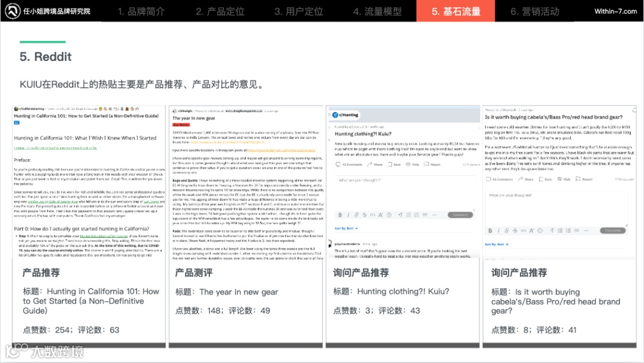The width and height of the screenshot is (644, 363).
Task: Hide the cabela's/Bass Pro post
Action: pos(563,179)
